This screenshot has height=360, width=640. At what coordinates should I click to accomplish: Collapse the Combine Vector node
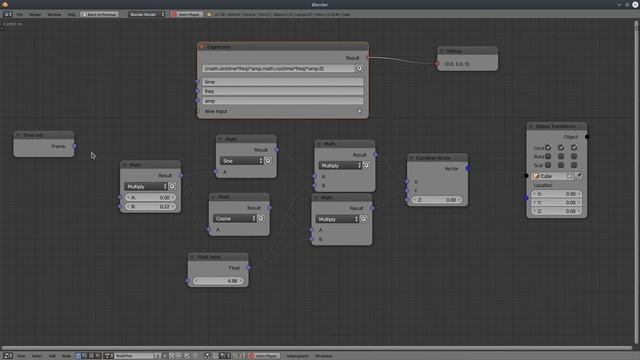click(x=411, y=158)
